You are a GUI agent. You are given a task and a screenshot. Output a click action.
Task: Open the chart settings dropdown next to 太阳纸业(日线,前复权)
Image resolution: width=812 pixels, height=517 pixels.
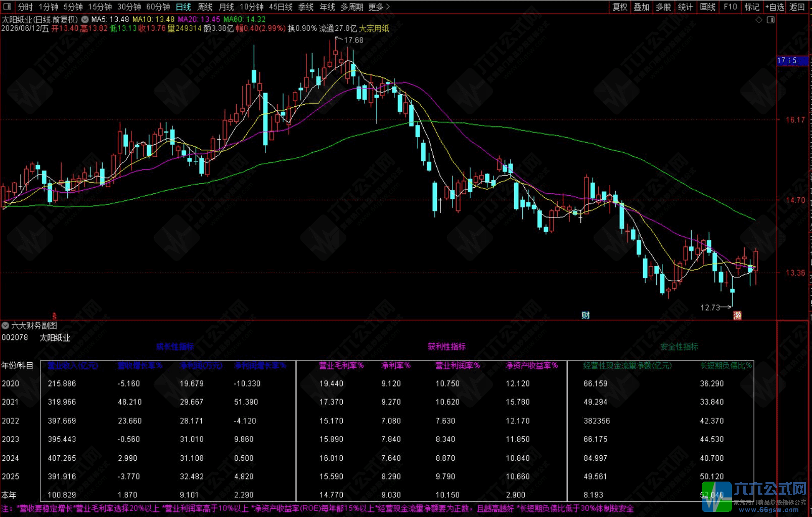pyautogui.click(x=85, y=19)
